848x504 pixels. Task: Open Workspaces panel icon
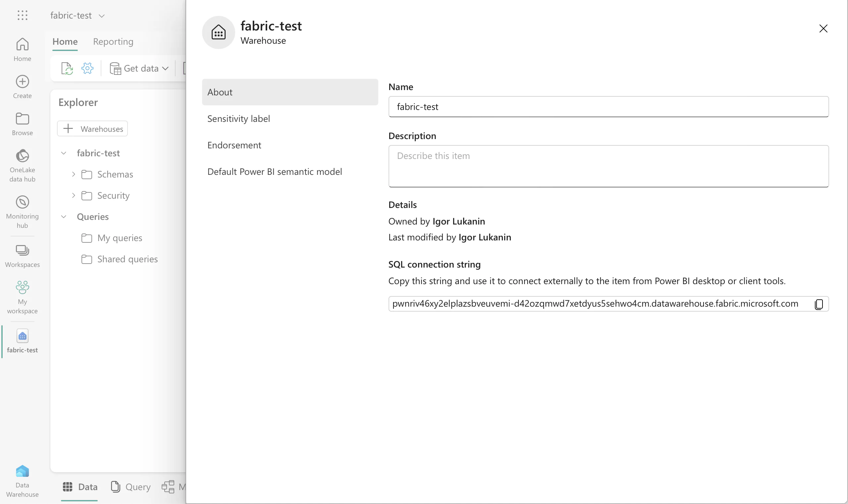[x=23, y=256]
